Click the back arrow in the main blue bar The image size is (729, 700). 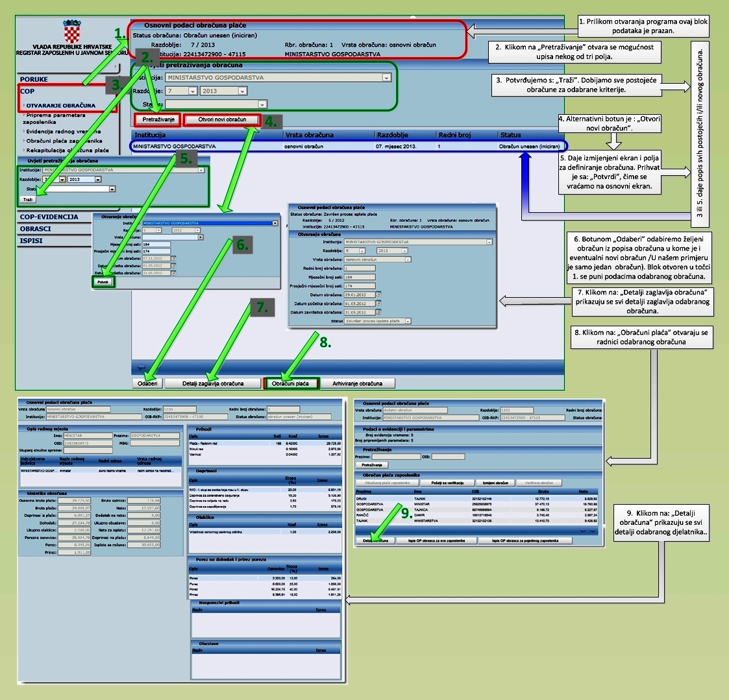(x=142, y=367)
